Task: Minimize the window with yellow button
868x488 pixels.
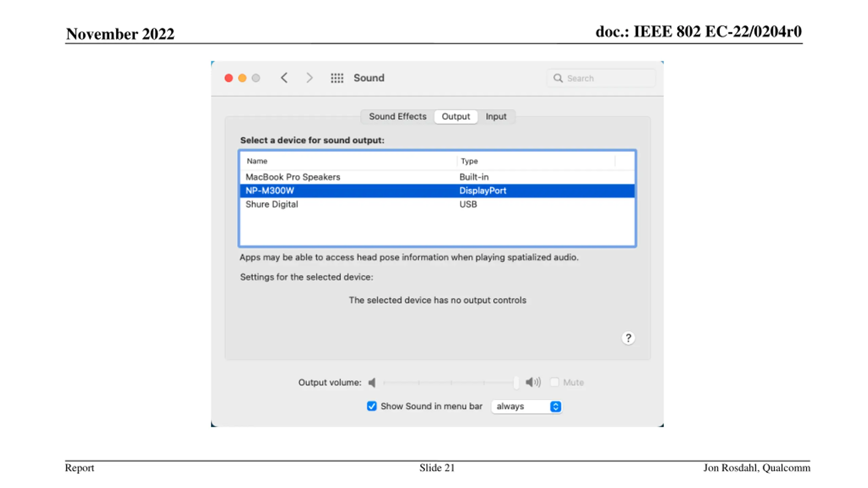Action: (242, 78)
